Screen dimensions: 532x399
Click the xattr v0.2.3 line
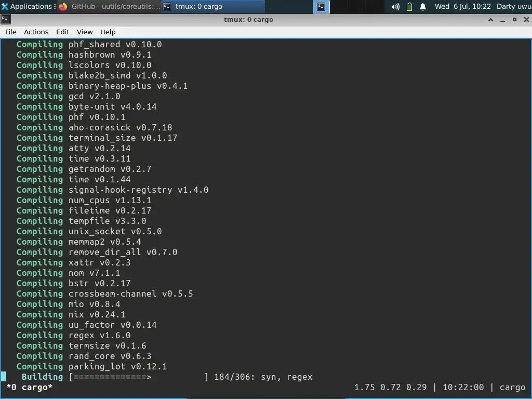click(x=74, y=262)
